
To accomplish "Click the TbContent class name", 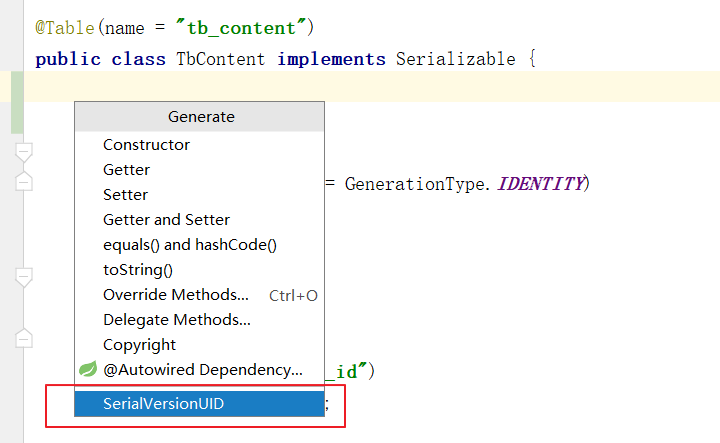I will (x=221, y=59).
